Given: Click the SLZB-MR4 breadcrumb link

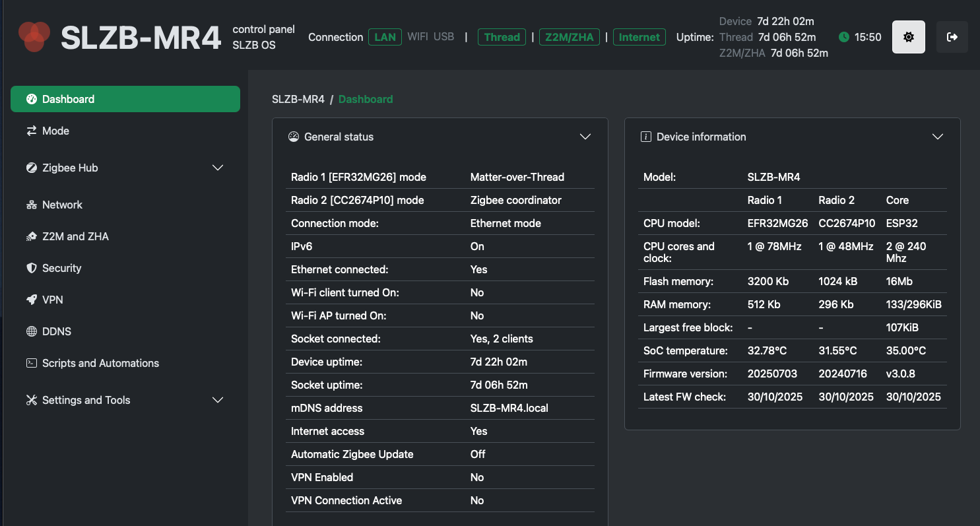Looking at the screenshot, I should coord(298,99).
